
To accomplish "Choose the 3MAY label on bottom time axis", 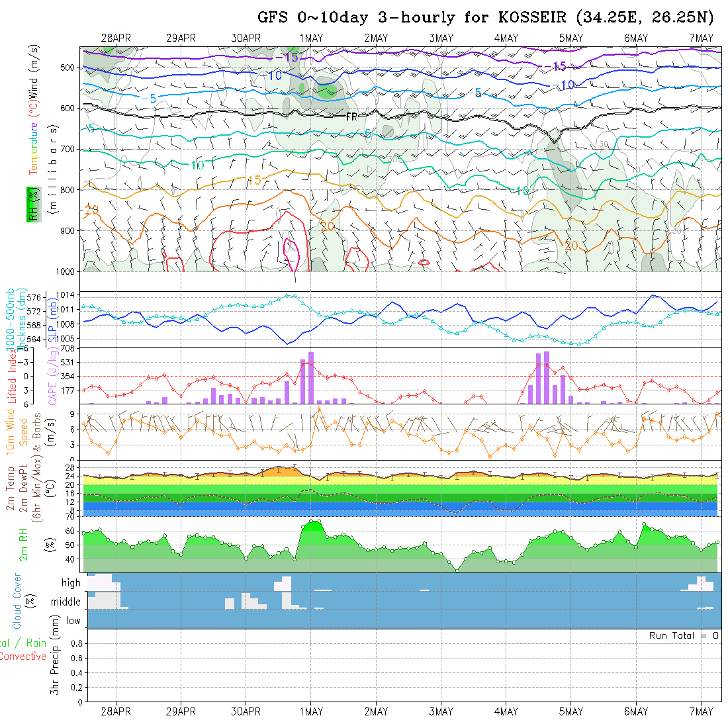I will (440, 711).
